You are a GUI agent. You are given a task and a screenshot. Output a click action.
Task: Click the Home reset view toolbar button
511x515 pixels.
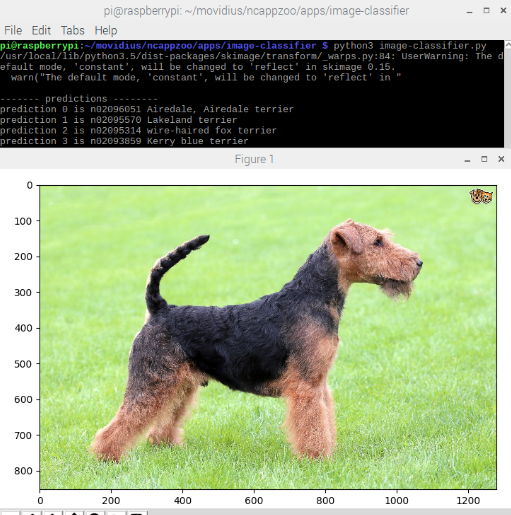11,513
